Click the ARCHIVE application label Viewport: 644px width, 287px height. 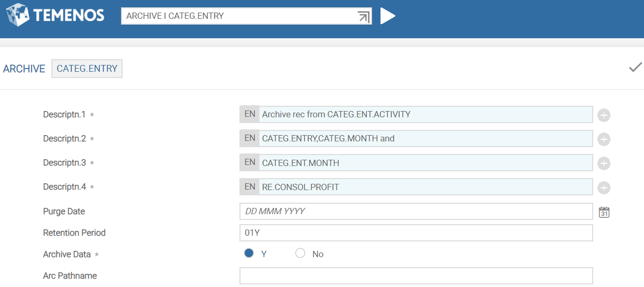click(24, 69)
